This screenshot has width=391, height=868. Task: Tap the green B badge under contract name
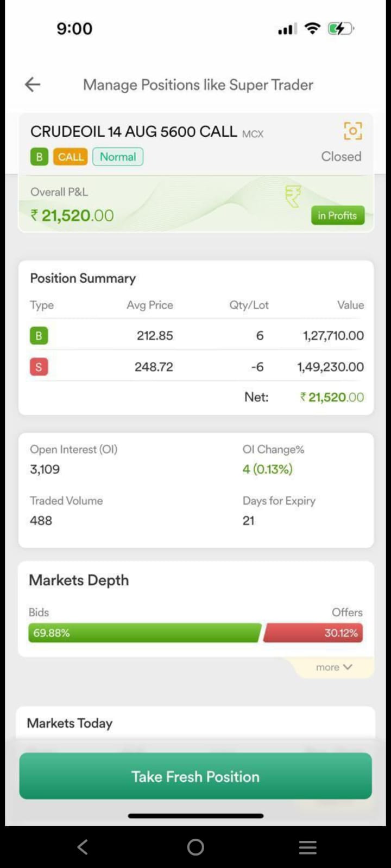pyautogui.click(x=39, y=157)
